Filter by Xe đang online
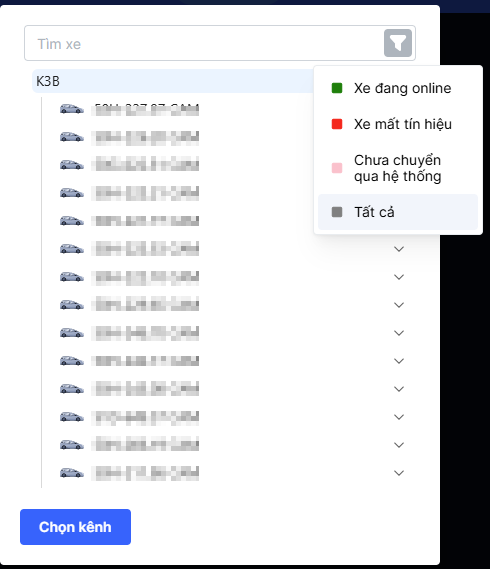Screen dimensions: 490x569 click(x=398, y=88)
